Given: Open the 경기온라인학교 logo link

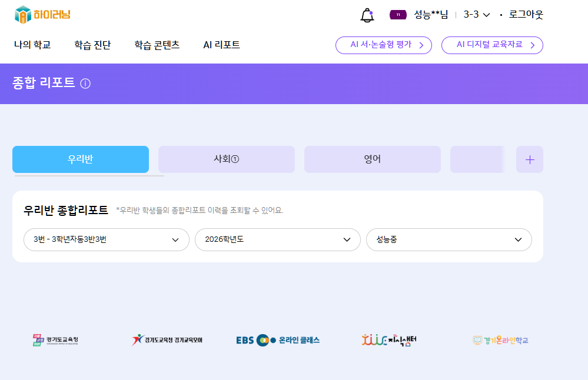Looking at the screenshot, I should click(500, 340).
